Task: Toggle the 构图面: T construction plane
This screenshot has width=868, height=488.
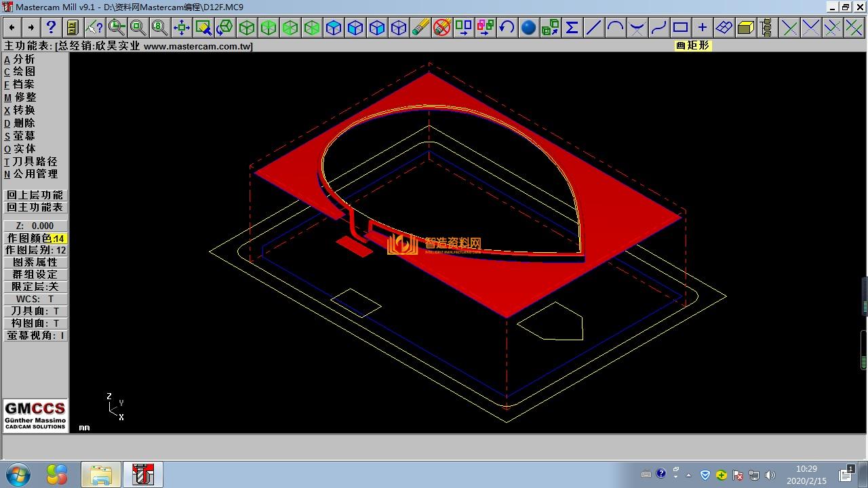Action: coord(35,323)
